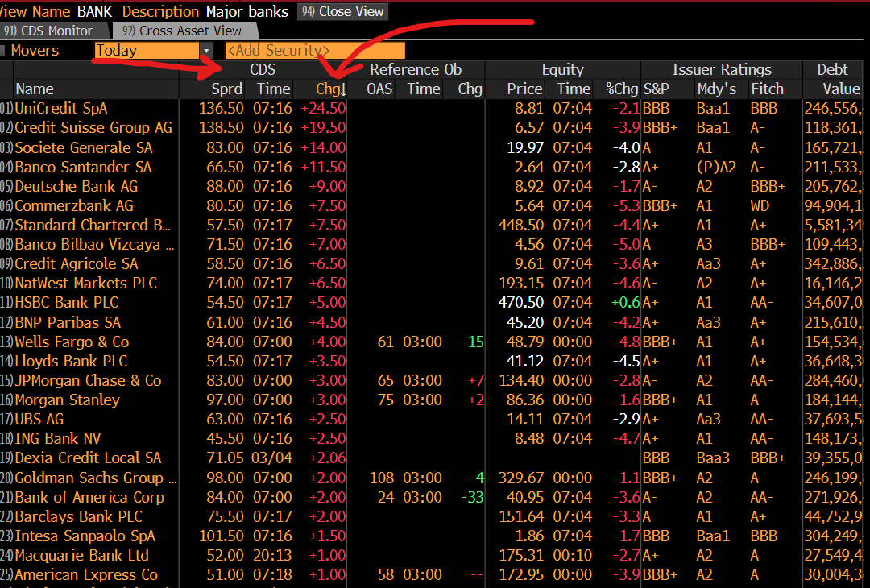
Task: Click the Movers view selector
Action: pos(34,50)
